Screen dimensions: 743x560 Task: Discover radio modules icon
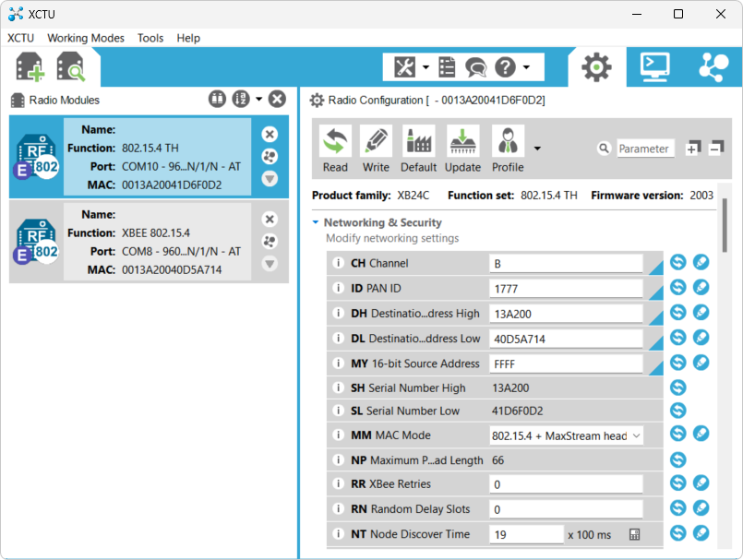tap(70, 67)
